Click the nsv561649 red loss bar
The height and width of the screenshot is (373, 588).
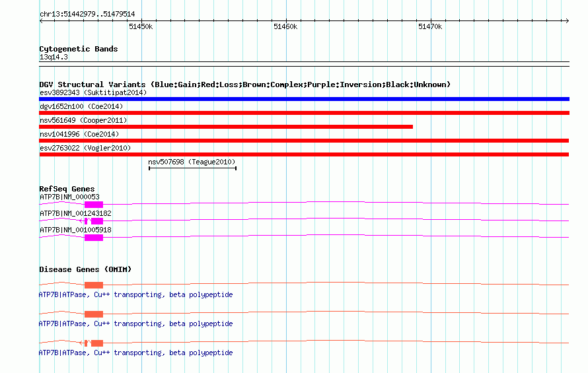(x=226, y=127)
